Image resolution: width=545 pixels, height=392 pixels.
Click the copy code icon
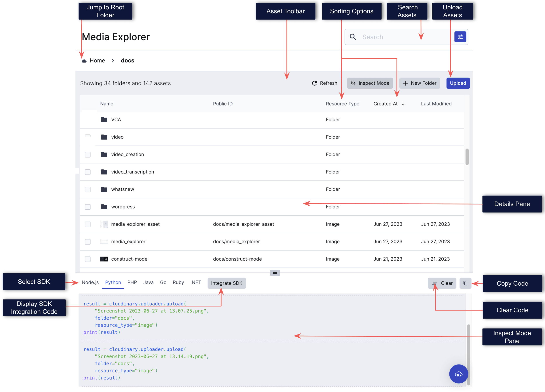pyautogui.click(x=465, y=283)
